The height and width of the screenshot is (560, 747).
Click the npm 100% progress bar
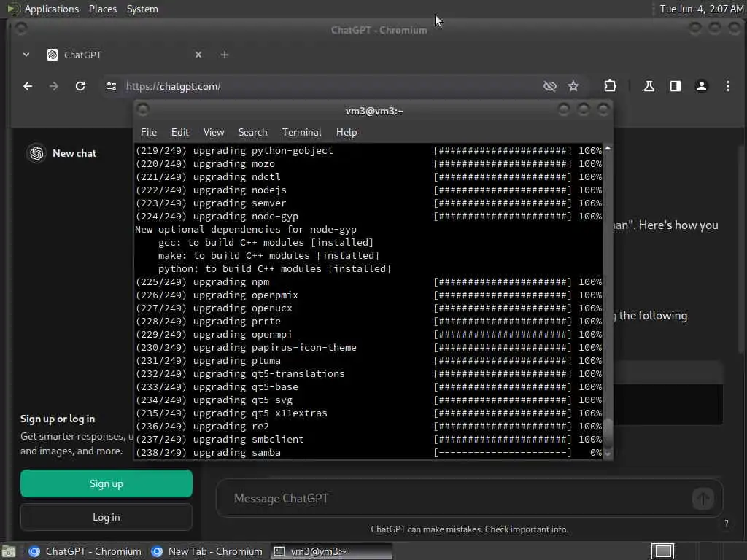(x=502, y=282)
